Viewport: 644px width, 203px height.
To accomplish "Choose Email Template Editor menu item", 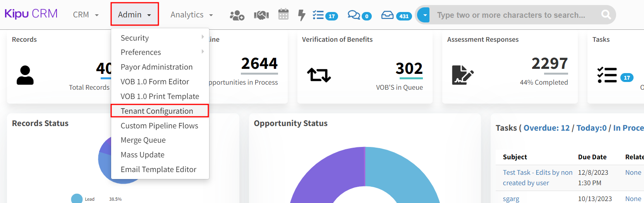I will (158, 169).
